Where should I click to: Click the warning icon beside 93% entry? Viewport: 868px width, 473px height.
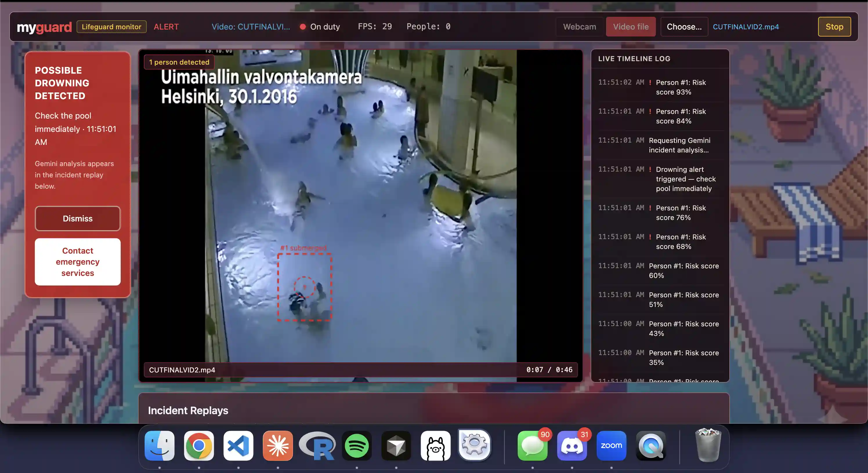click(x=650, y=83)
